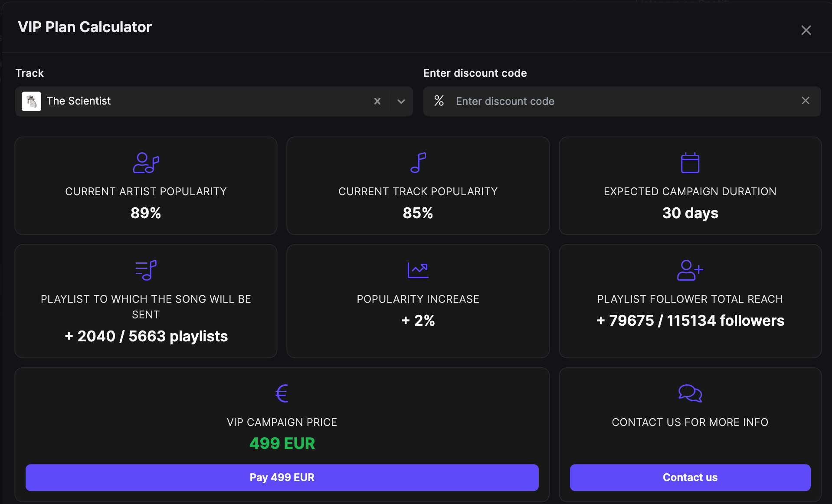Select the 79675 / 115134 followers value
This screenshot has height=504, width=832.
690,321
